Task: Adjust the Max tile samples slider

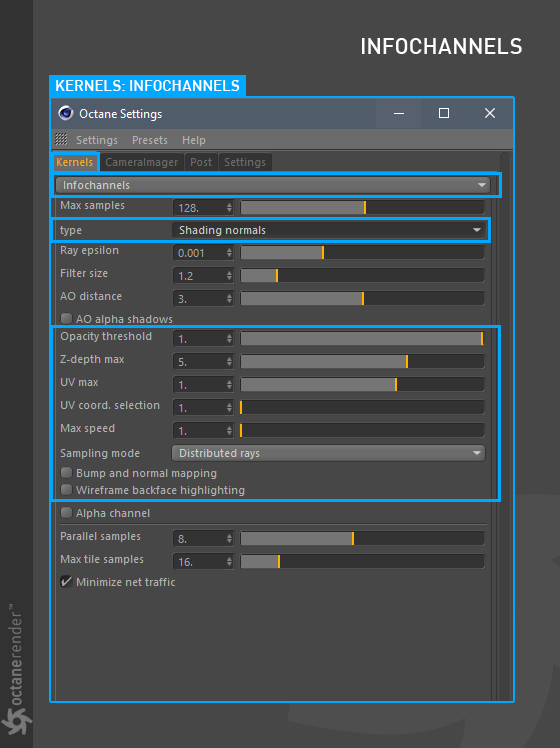Action: [363, 561]
